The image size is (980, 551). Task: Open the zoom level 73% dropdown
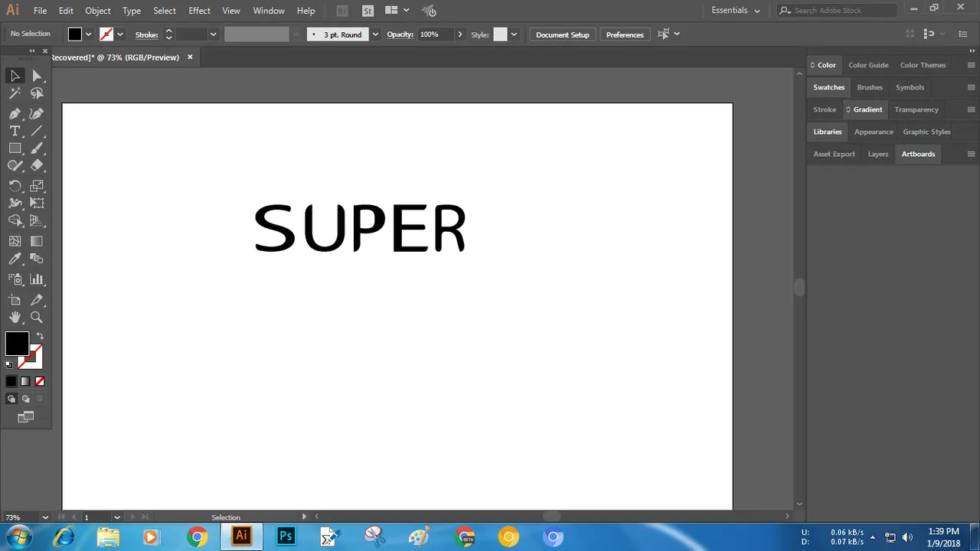(x=45, y=517)
